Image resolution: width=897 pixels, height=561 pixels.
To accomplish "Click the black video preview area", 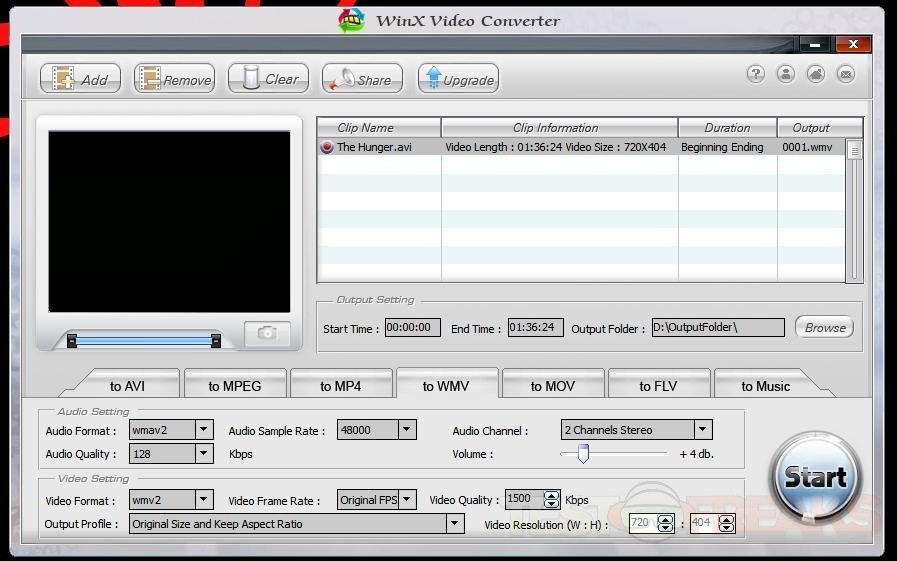I will 169,222.
